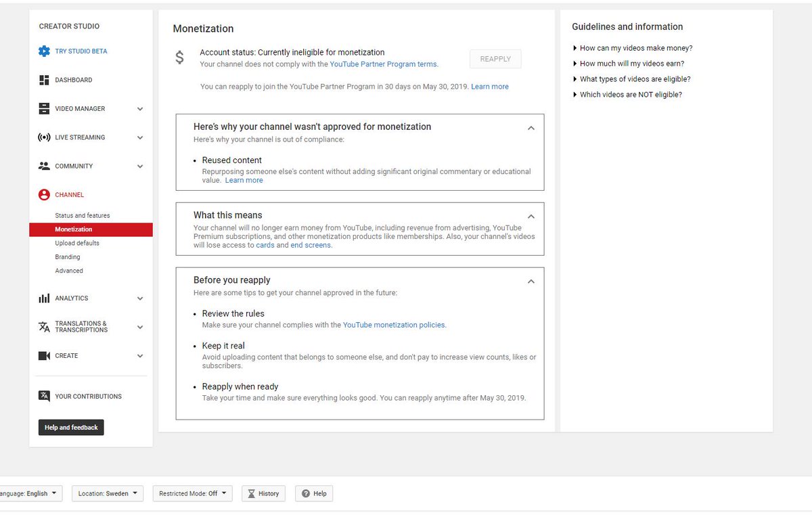Expand 'How can my videos make money?'
Image resolution: width=812 pixels, height=517 pixels.
coord(632,48)
